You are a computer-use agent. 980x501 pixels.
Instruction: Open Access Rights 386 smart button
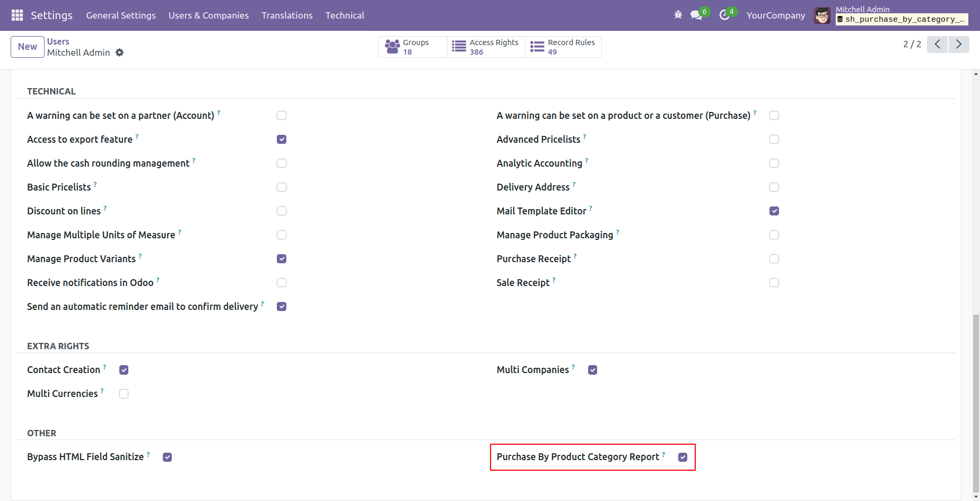tap(486, 47)
